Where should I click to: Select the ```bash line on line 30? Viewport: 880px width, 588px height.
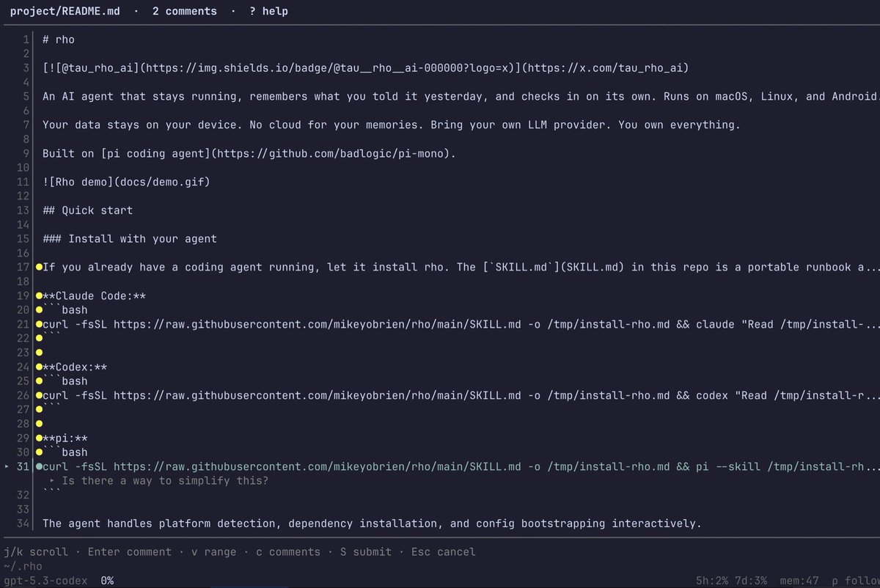click(x=65, y=452)
